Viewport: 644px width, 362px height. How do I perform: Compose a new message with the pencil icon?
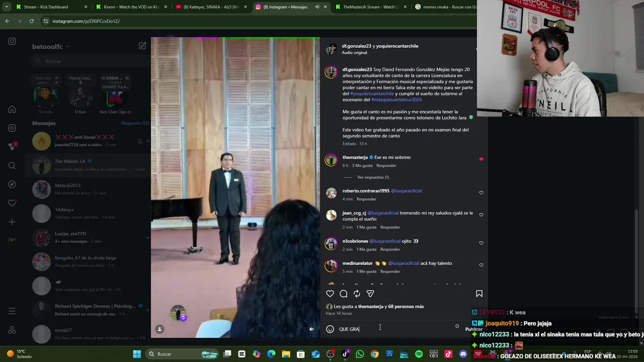[142, 46]
